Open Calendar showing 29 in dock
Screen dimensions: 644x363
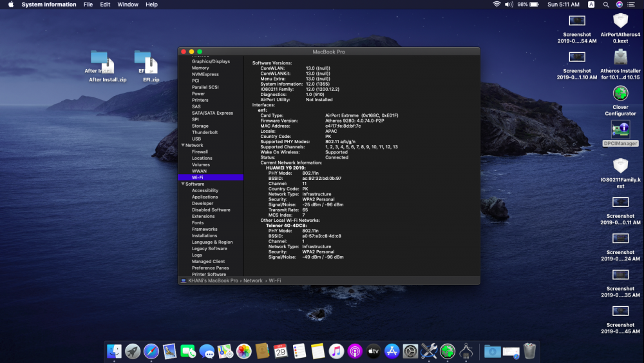click(x=281, y=351)
